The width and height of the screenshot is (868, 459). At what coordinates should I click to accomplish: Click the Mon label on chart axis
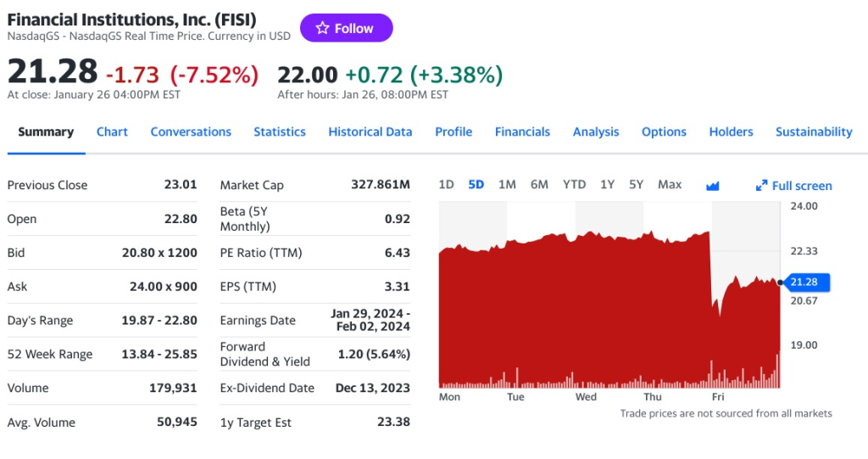pyautogui.click(x=449, y=397)
